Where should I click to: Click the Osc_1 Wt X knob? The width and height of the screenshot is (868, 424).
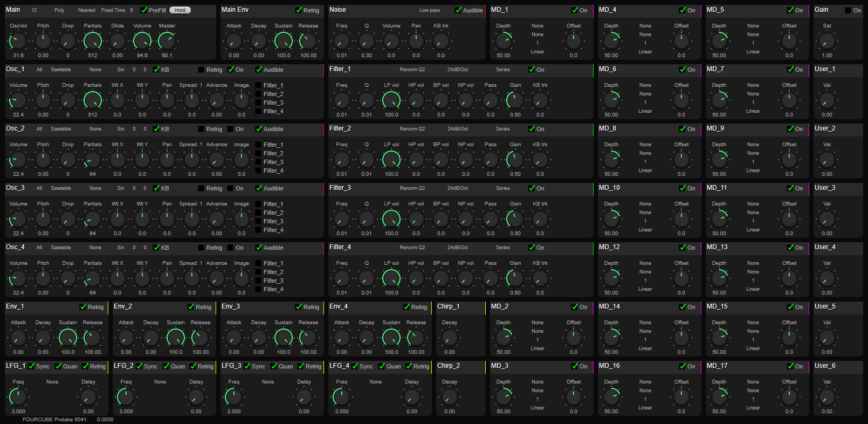[118, 100]
